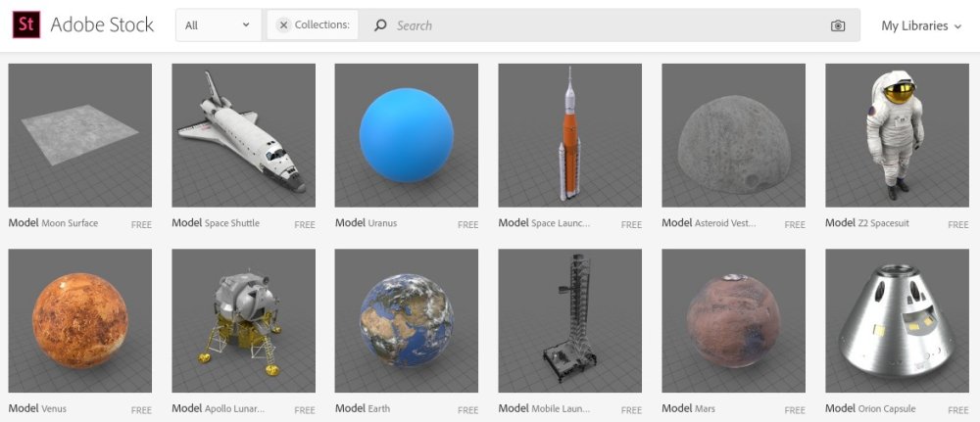Open the Asteroid Vesta model thumbnail
This screenshot has width=980, height=422.
[734, 135]
